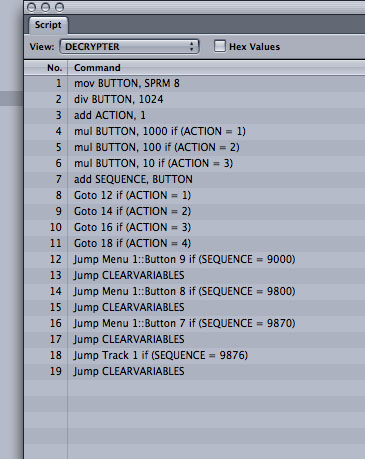Screen dimensions: 365x459
Task: Select line 18 Jump Track 1 command
Action: 195,355
